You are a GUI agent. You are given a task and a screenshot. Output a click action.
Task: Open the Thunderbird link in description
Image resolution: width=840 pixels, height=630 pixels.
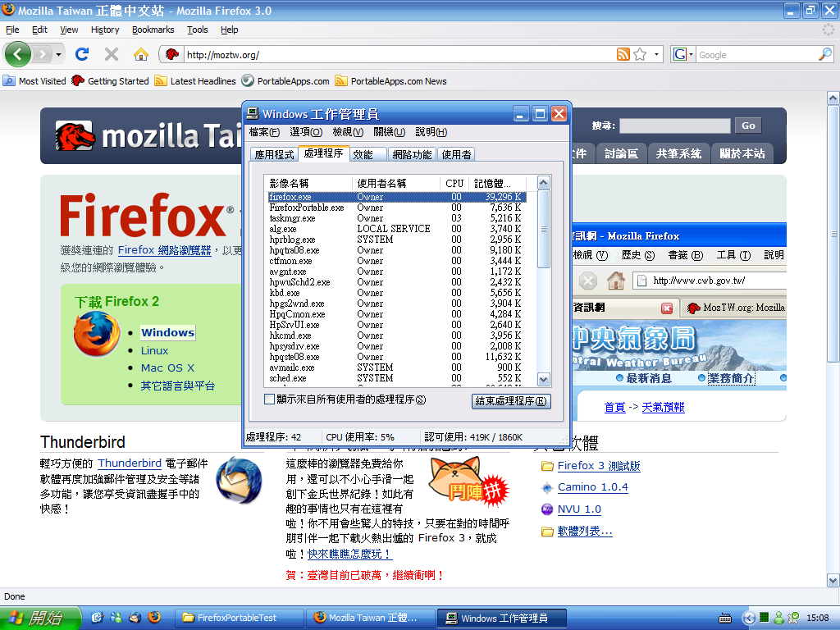(130, 463)
